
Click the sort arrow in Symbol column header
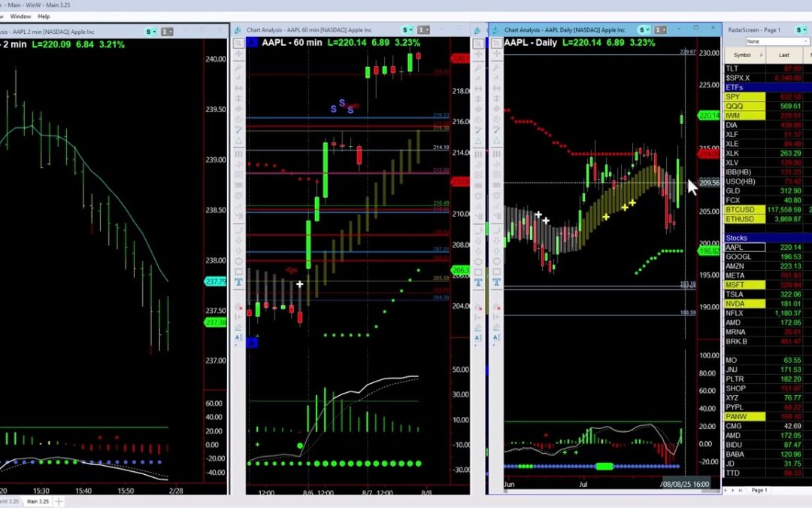[761, 55]
